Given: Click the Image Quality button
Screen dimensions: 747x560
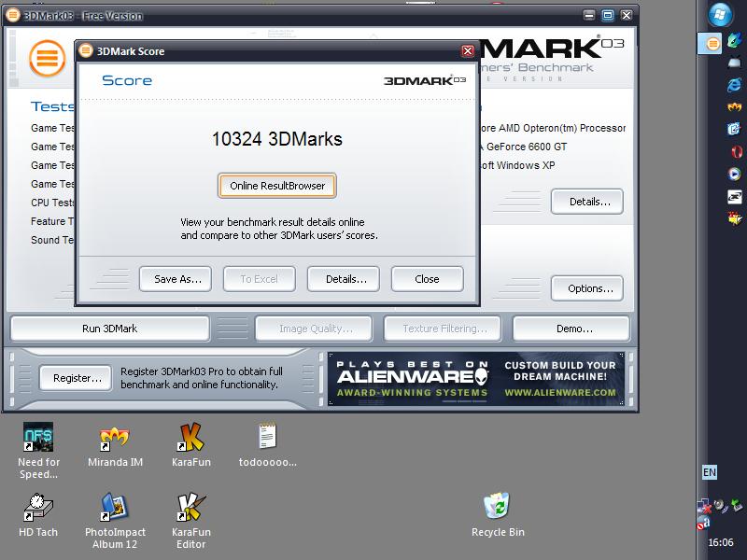Looking at the screenshot, I should [314, 329].
